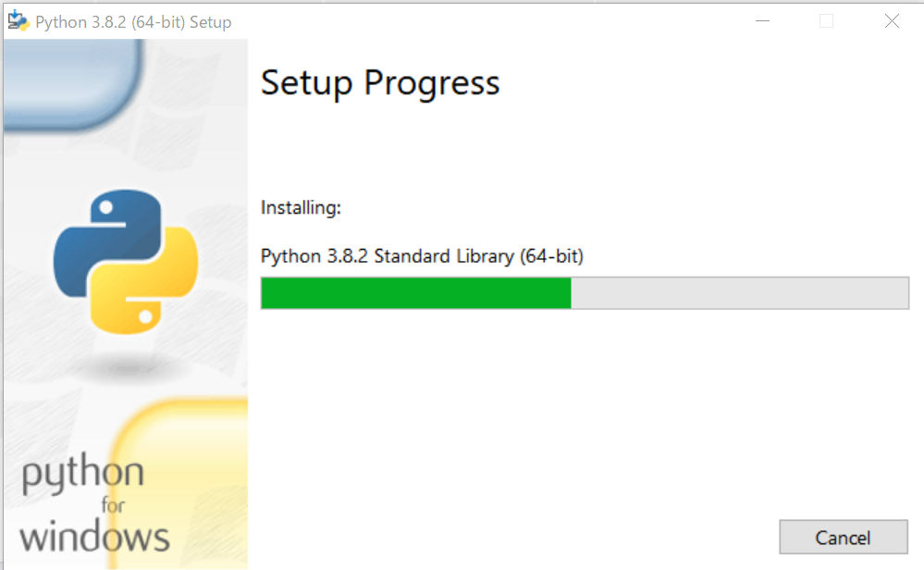Click the Python logo in the title bar
This screenshot has width=924, height=570.
coord(17,19)
